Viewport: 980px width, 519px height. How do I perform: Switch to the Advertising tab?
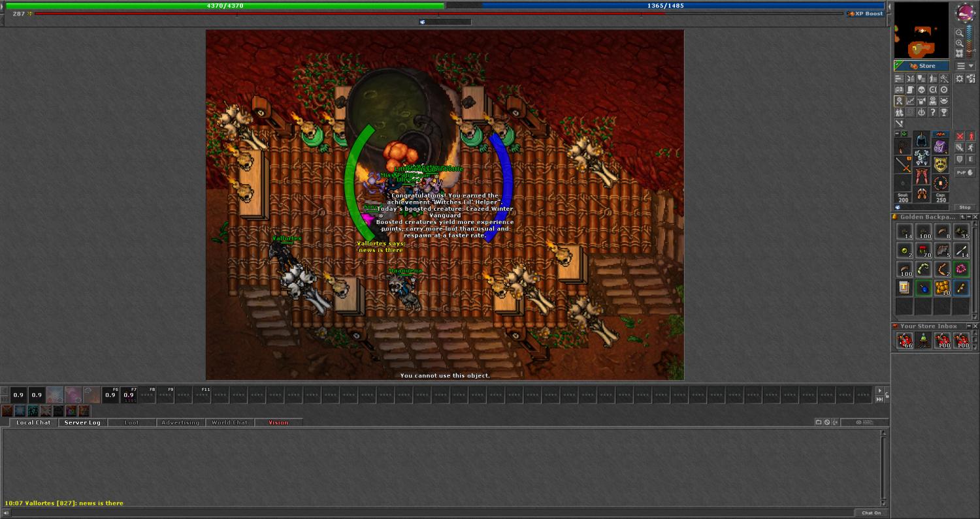180,422
